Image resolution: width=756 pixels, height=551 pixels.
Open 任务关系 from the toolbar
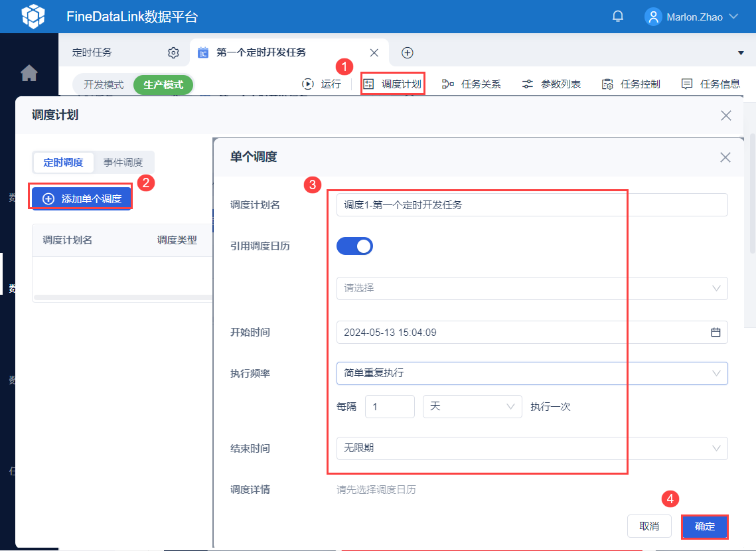click(471, 84)
